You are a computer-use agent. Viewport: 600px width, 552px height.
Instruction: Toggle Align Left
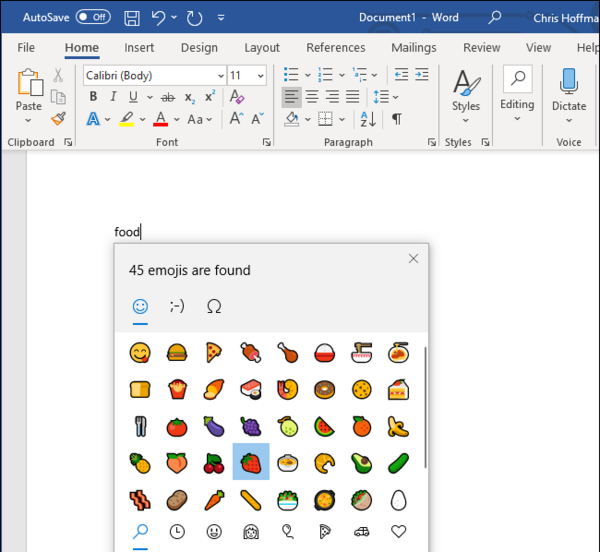pos(291,97)
